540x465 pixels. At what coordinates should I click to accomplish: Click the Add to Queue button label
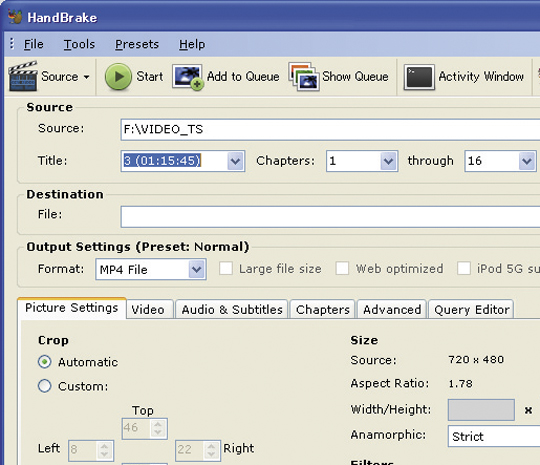pyautogui.click(x=243, y=76)
